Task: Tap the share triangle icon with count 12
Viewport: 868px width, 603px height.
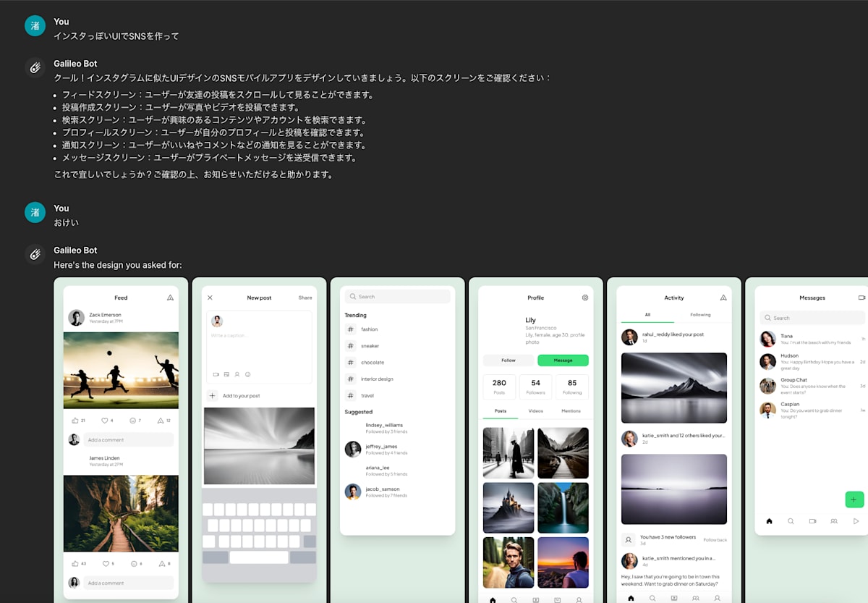Action: 161,420
